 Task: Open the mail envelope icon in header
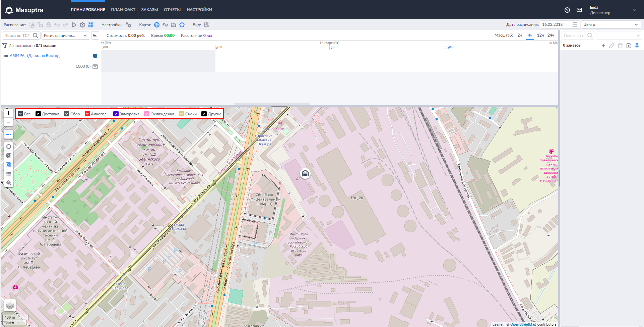click(579, 10)
